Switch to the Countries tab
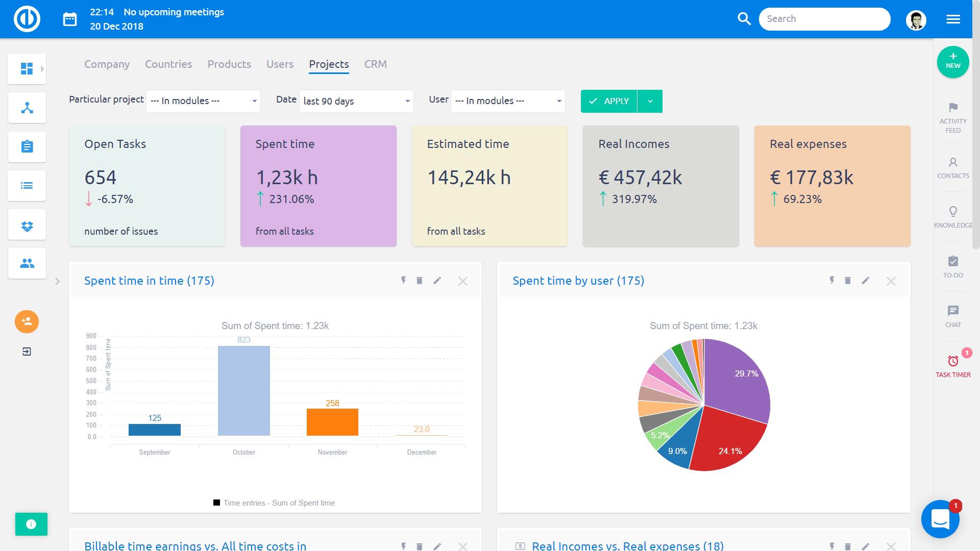The width and height of the screenshot is (980, 551). (x=168, y=64)
